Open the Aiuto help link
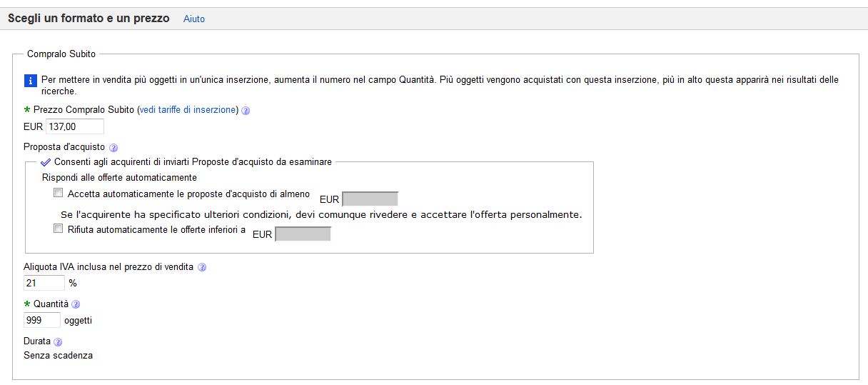The image size is (868, 385). [194, 19]
